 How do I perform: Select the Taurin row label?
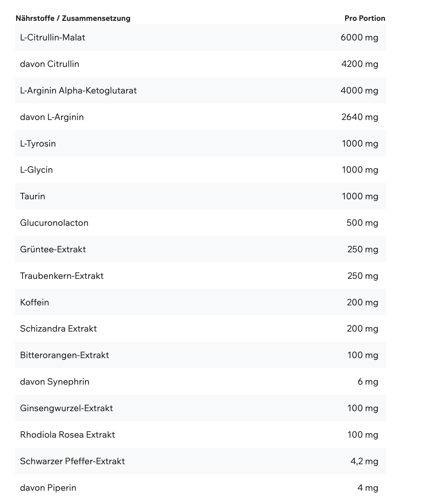pyautogui.click(x=33, y=196)
